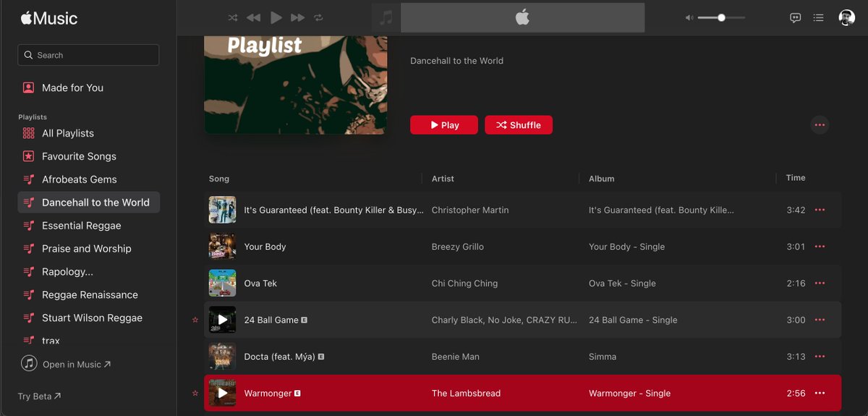Image resolution: width=868 pixels, height=416 pixels.
Task: Click Ova Tek album thumbnail
Action: coord(222,284)
